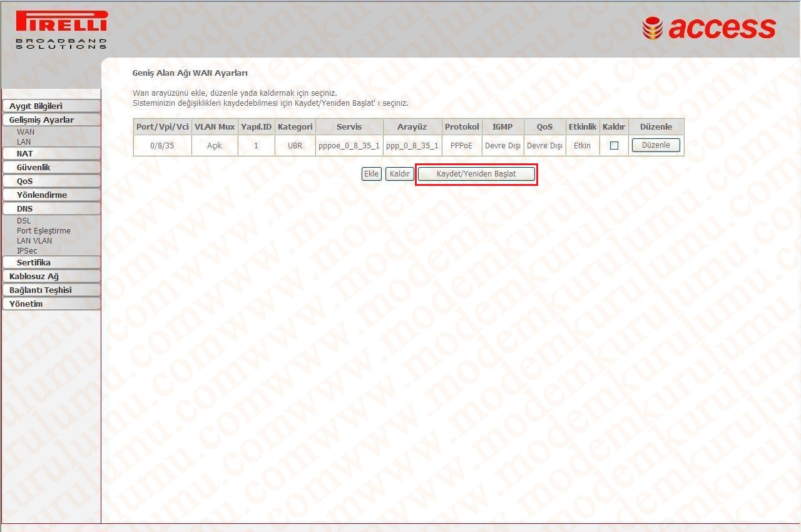Click the IGMP column header

(x=503, y=126)
